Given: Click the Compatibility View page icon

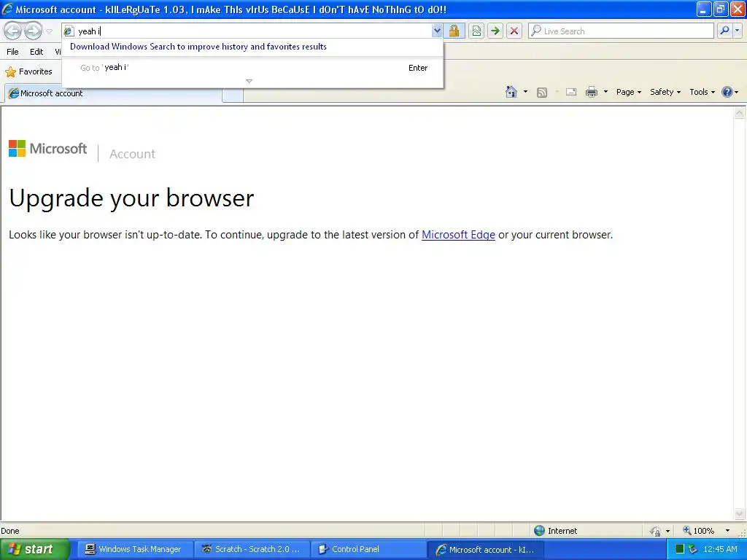Looking at the screenshot, I should pos(476,31).
